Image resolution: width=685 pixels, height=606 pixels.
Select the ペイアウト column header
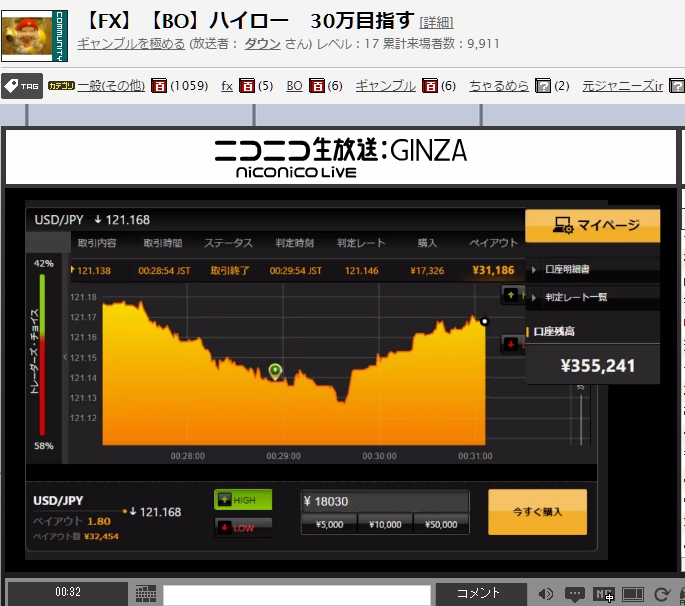tap(494, 243)
